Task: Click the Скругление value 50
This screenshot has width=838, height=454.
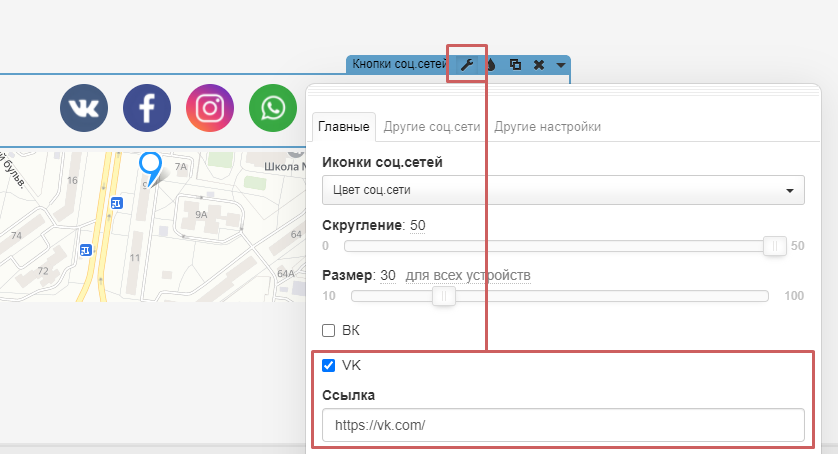Action: (x=418, y=226)
